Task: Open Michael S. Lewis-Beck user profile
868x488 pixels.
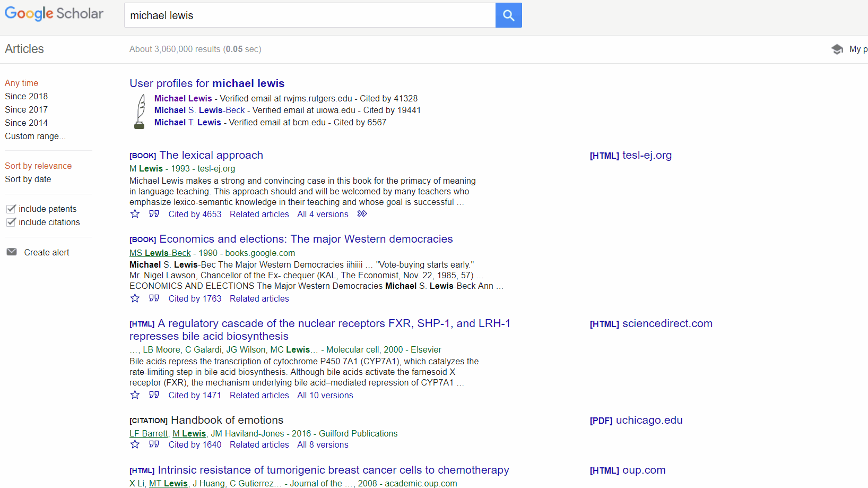Action: [x=199, y=110]
